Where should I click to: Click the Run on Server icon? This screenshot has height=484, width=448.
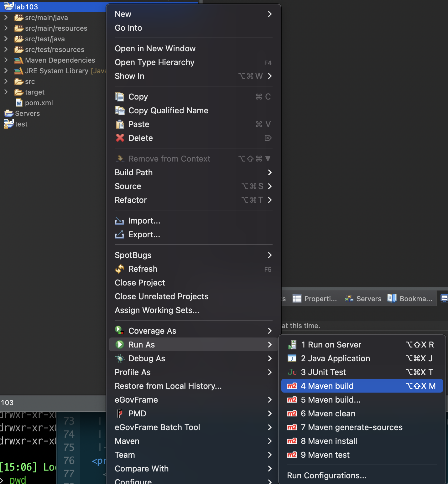click(x=292, y=345)
